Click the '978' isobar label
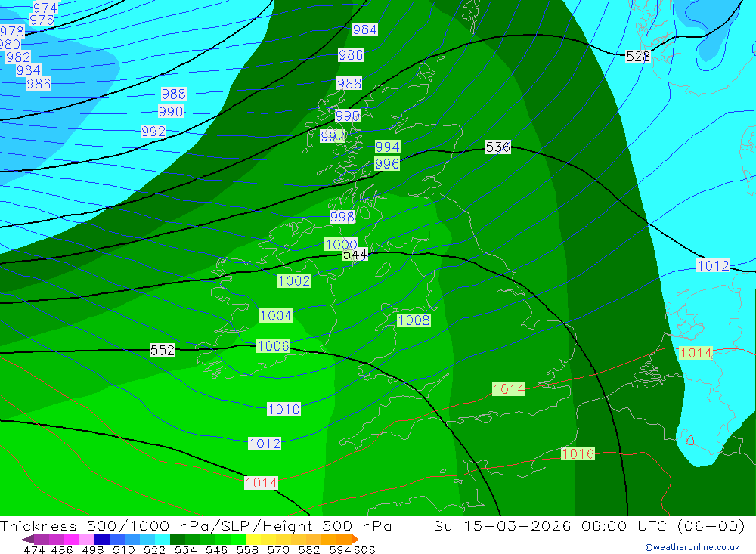Screen dimensions: 756x554 (x=13, y=31)
